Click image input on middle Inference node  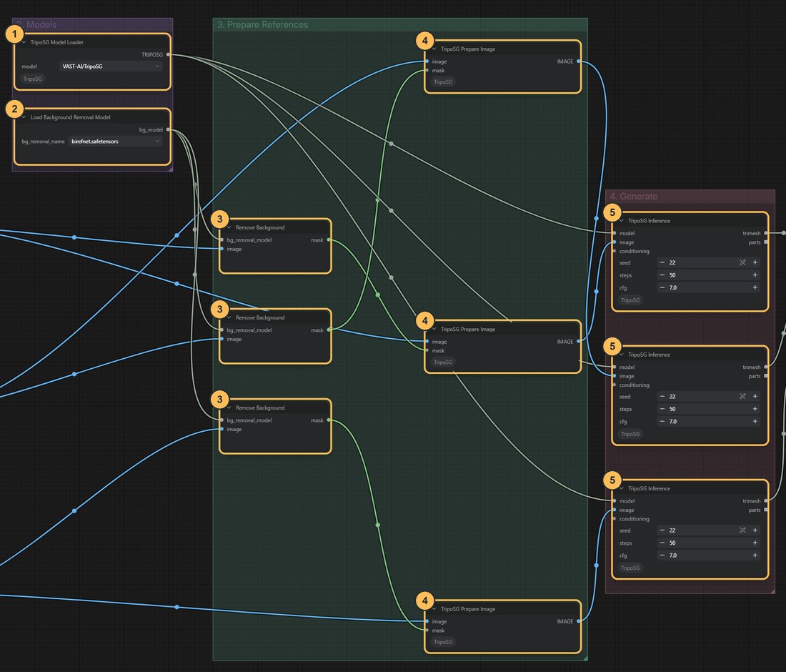tap(615, 376)
